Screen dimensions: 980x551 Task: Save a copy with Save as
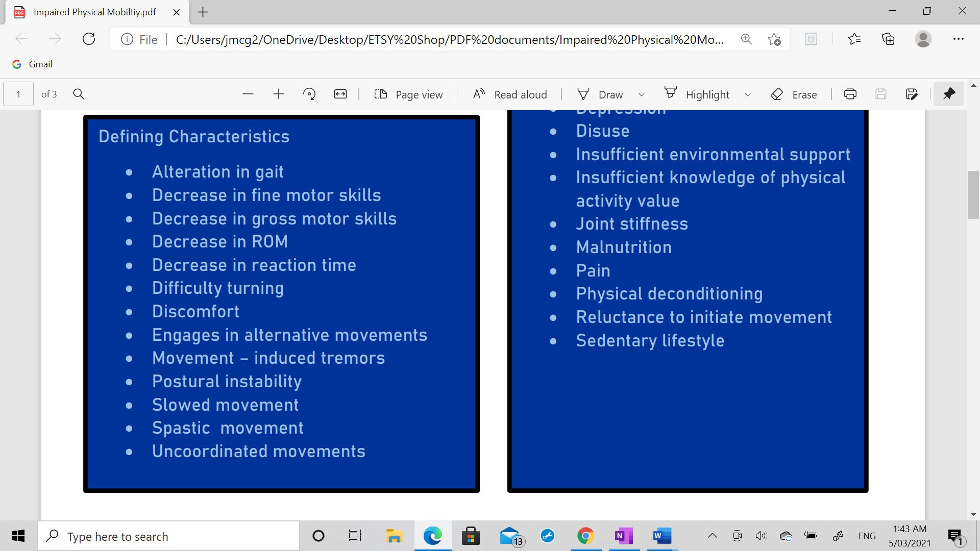click(911, 94)
